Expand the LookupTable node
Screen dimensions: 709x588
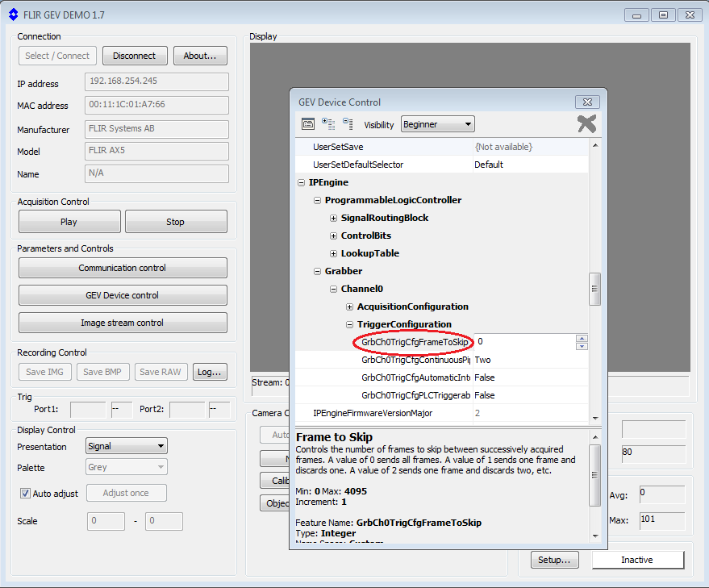(x=333, y=254)
